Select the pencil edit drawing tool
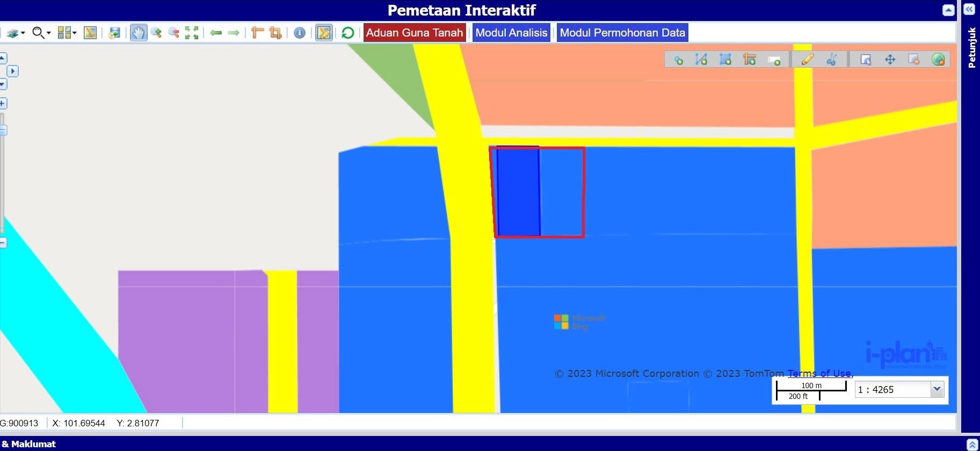This screenshot has height=451, width=980. 807,60
